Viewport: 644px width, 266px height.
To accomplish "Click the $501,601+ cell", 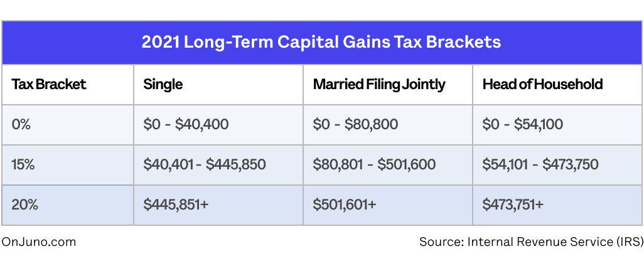I will coord(344,205).
